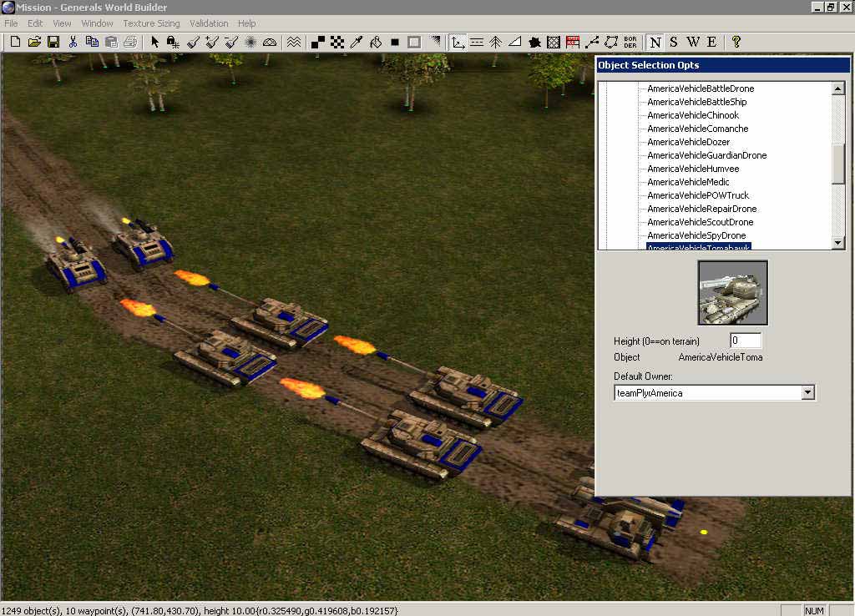Select the mound terrain tool
This screenshot has width=855, height=616.
270,42
